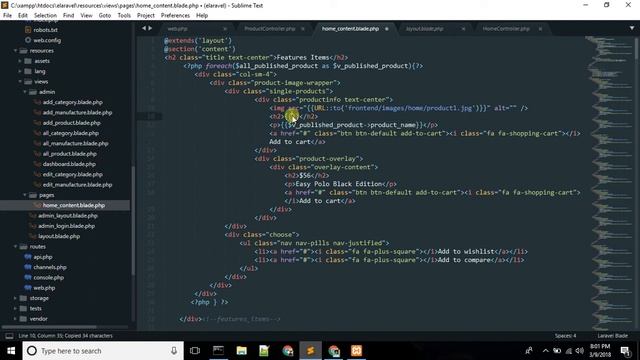Collapse the views folder arrow

[20, 82]
